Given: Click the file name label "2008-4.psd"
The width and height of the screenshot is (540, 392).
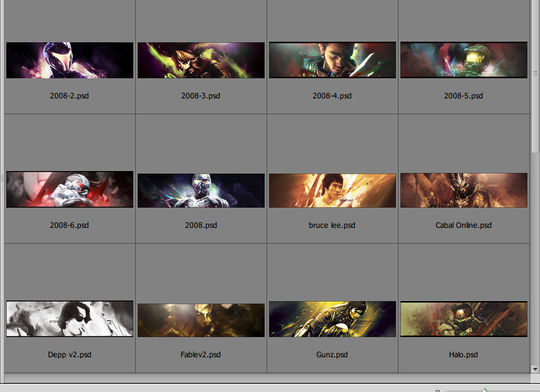Looking at the screenshot, I should (x=332, y=96).
